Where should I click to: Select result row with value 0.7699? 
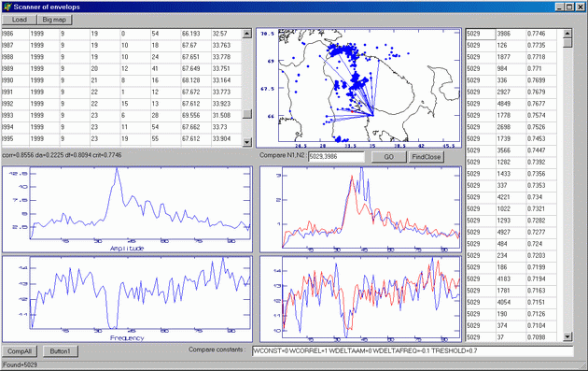tap(511, 80)
